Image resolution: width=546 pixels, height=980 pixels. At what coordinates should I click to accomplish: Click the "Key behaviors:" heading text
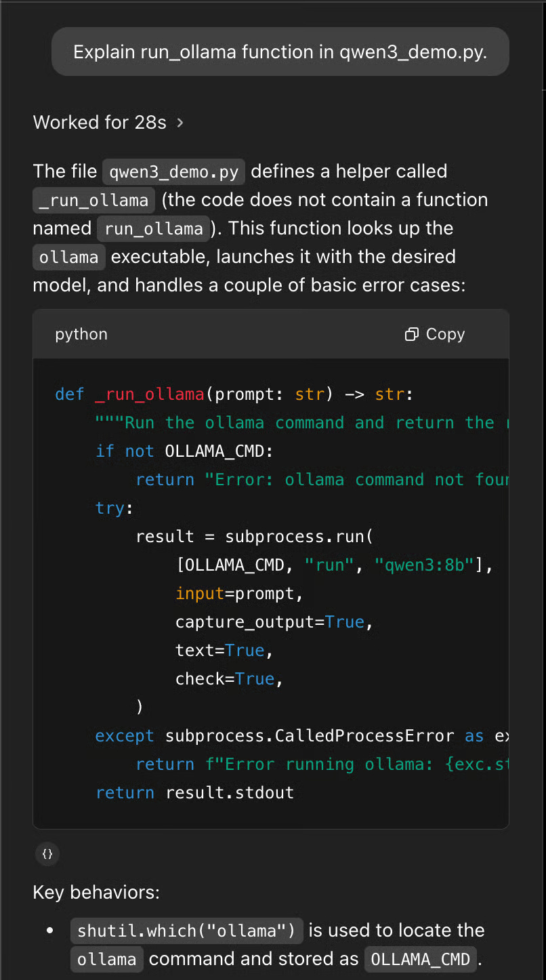coord(96,893)
